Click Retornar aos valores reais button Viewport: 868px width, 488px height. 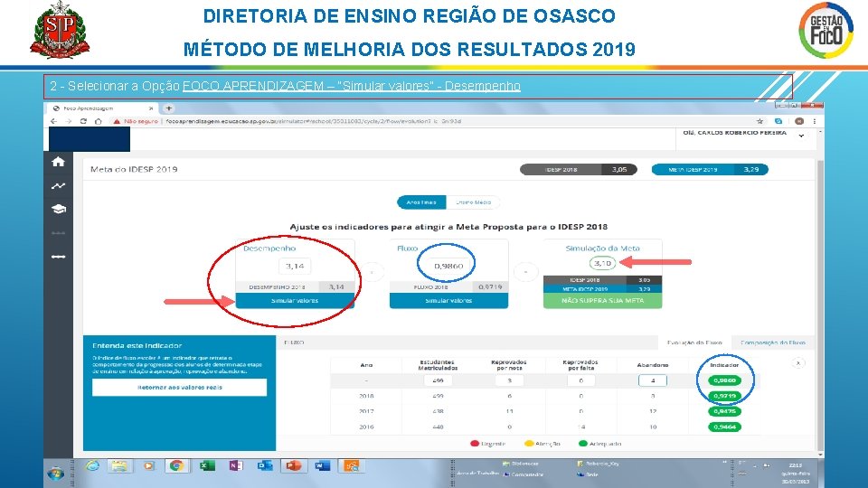pyautogui.click(x=179, y=388)
